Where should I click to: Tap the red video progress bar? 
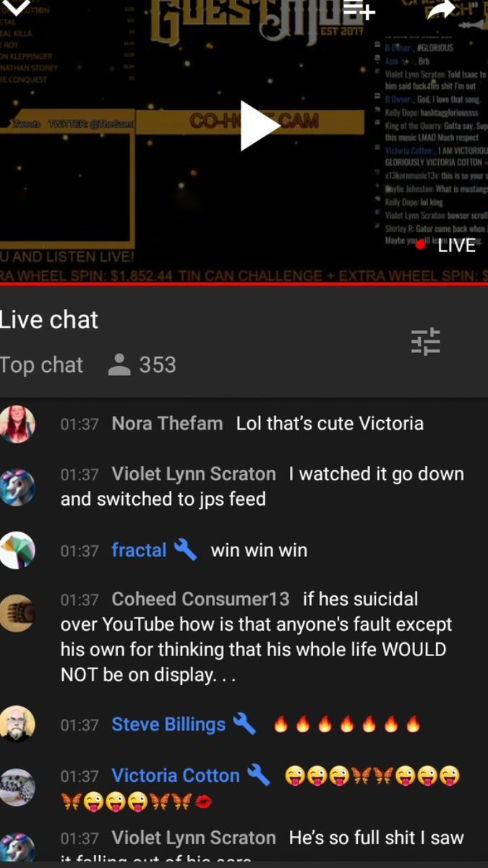click(244, 284)
